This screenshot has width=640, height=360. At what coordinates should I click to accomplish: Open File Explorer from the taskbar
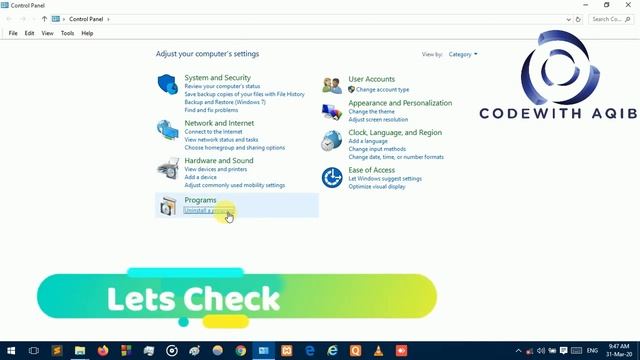pyautogui.click(x=80, y=351)
